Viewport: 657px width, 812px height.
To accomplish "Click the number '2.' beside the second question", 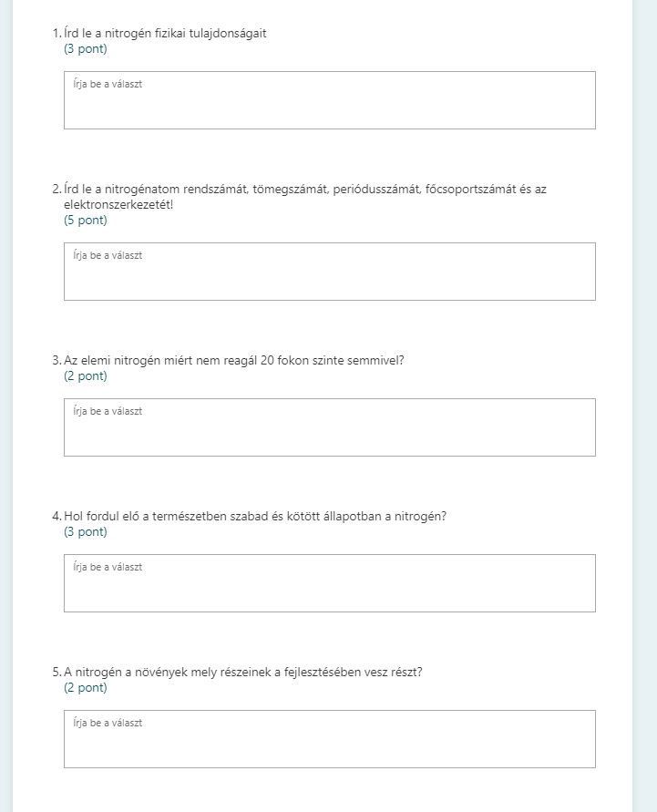I will [x=56, y=190].
